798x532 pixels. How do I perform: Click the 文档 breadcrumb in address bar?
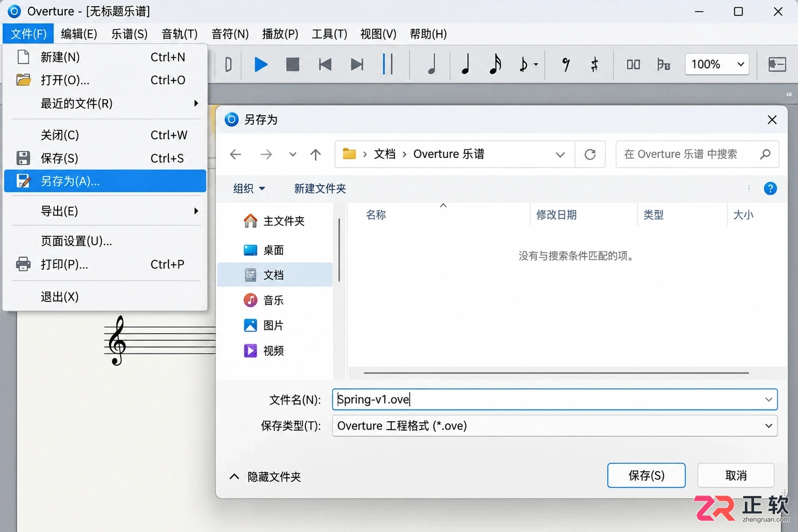click(x=385, y=154)
